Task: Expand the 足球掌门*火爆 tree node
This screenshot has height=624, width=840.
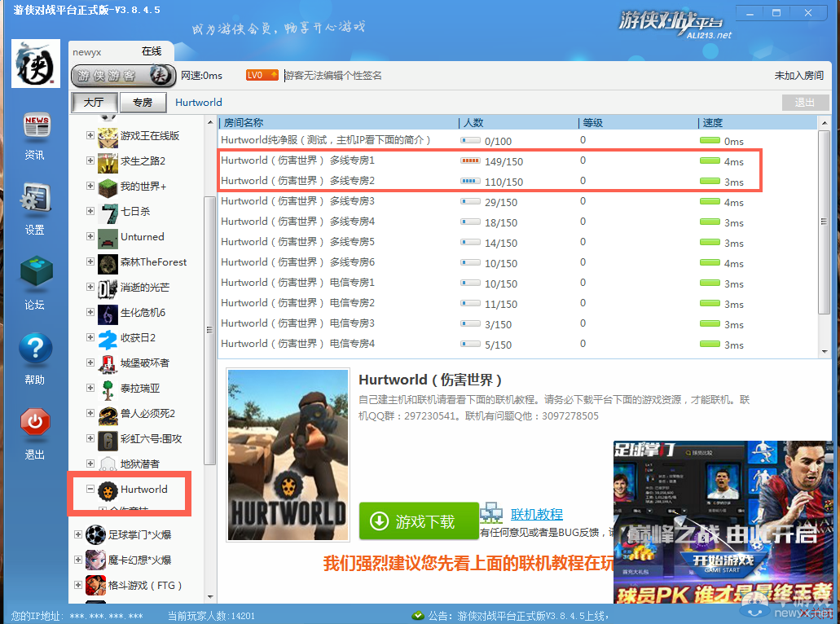Action: click(77, 534)
